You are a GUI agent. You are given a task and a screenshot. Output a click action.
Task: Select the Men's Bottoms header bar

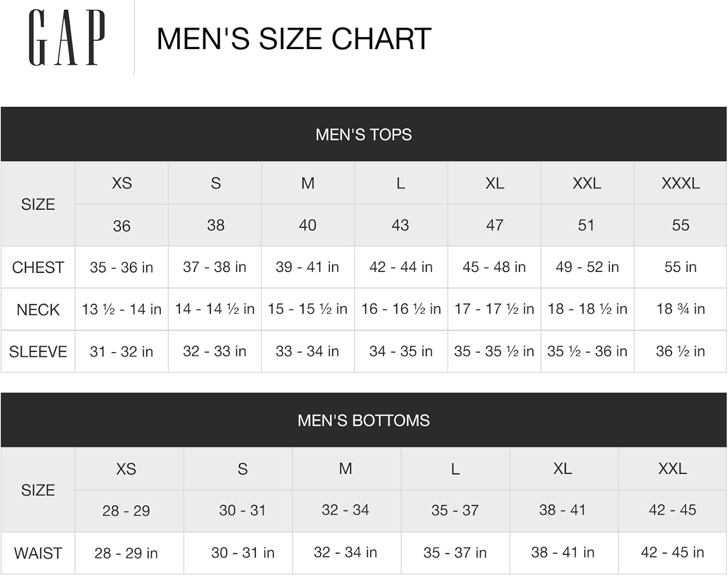click(x=364, y=420)
